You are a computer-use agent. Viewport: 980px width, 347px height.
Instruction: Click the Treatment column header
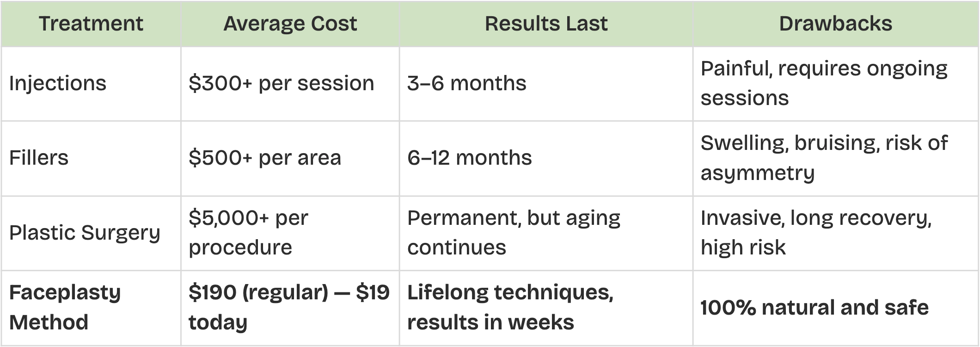point(91,24)
